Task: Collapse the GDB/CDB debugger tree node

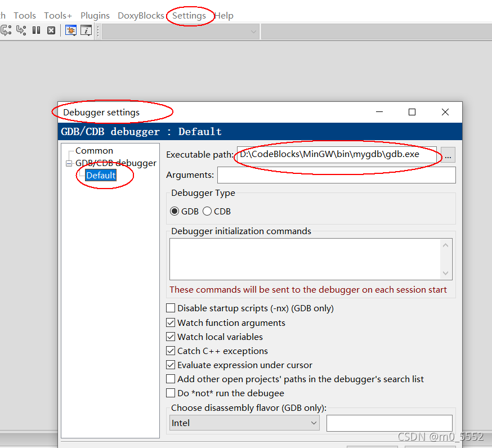Action: tap(69, 163)
